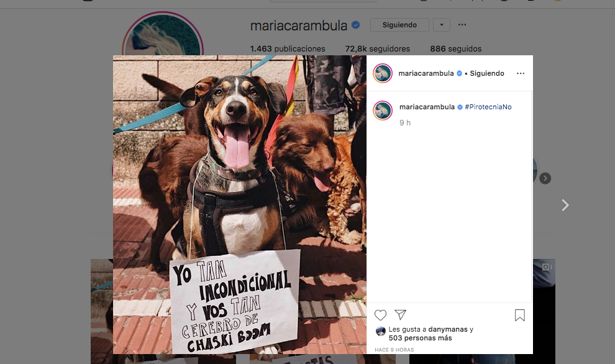
Task: Open the 72,8k seguidores list
Action: click(x=377, y=48)
